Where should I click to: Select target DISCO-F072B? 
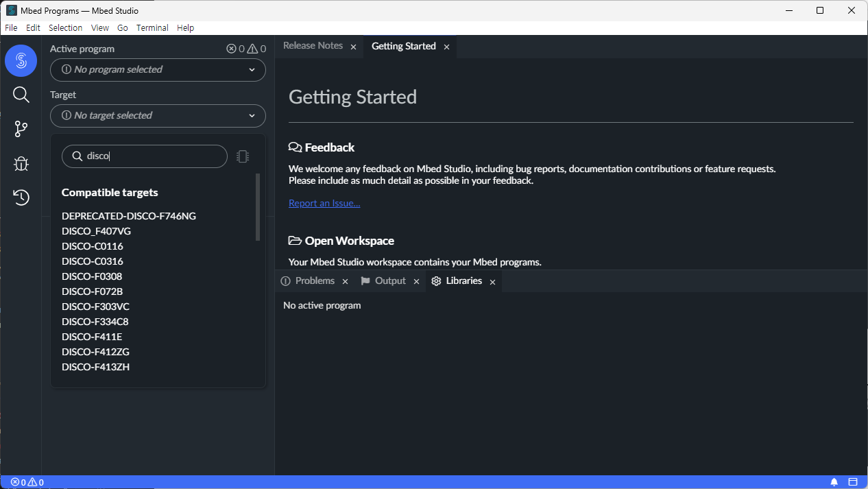coord(93,291)
